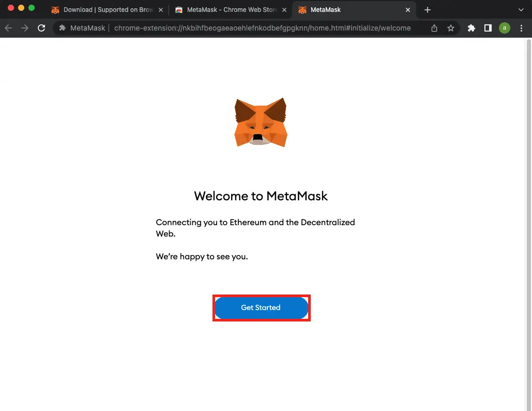Open the green profile avatar
Screen dimensions: 532x411
pyautogui.click(x=505, y=28)
